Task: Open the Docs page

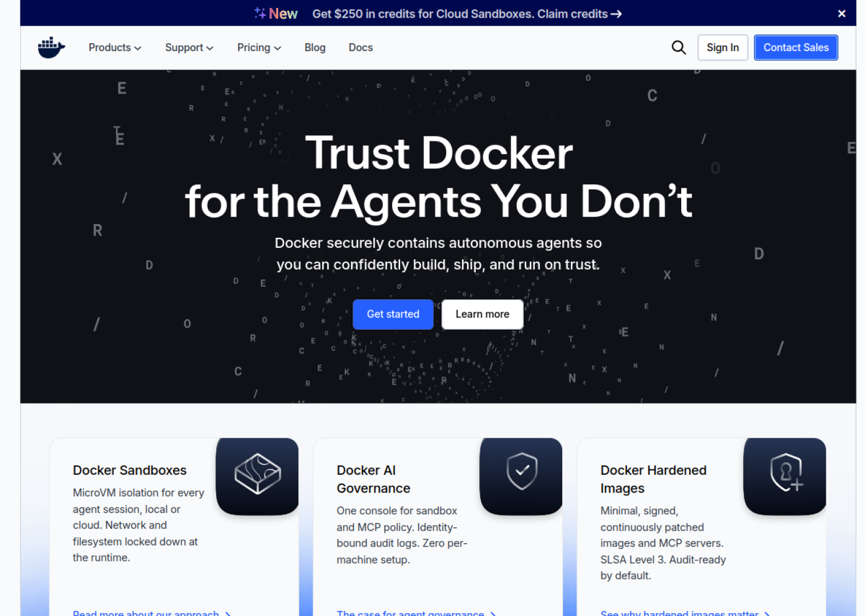Action: click(361, 48)
